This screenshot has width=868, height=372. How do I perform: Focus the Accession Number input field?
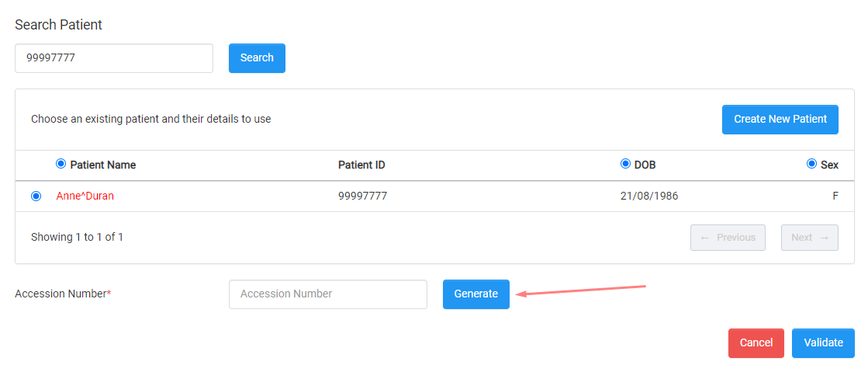[327, 294]
